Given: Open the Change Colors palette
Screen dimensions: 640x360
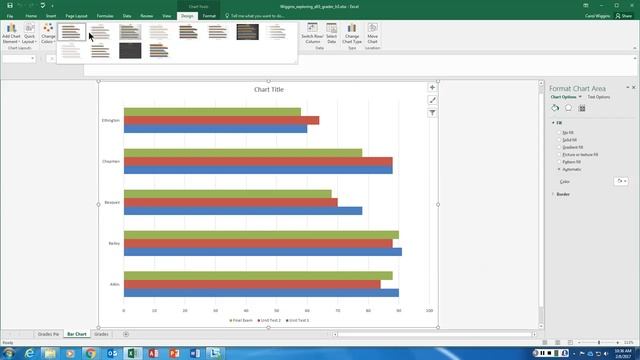Looking at the screenshot, I should point(48,33).
